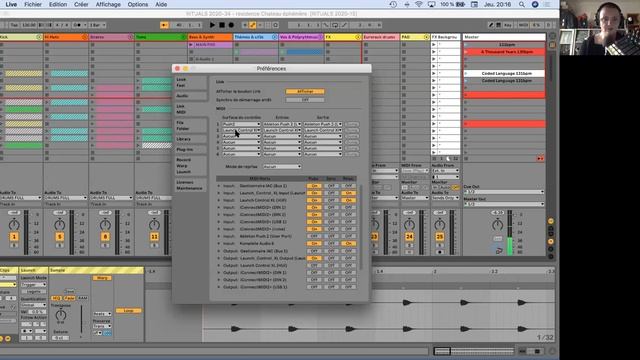Select the Licenses Maintenance preferences tab
Screen dimensions: 640x360
coord(191,185)
